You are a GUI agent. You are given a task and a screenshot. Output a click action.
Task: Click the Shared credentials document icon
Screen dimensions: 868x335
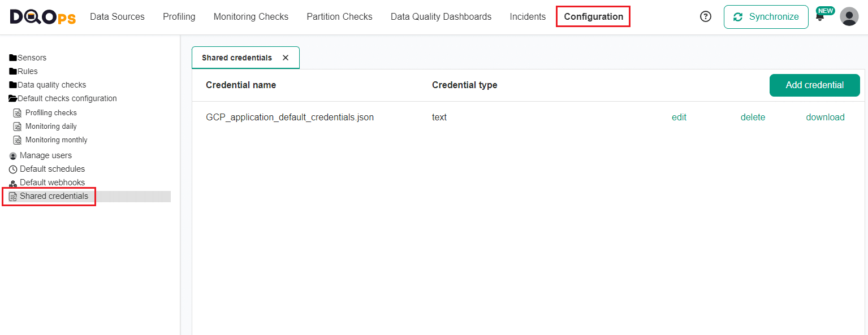point(13,197)
